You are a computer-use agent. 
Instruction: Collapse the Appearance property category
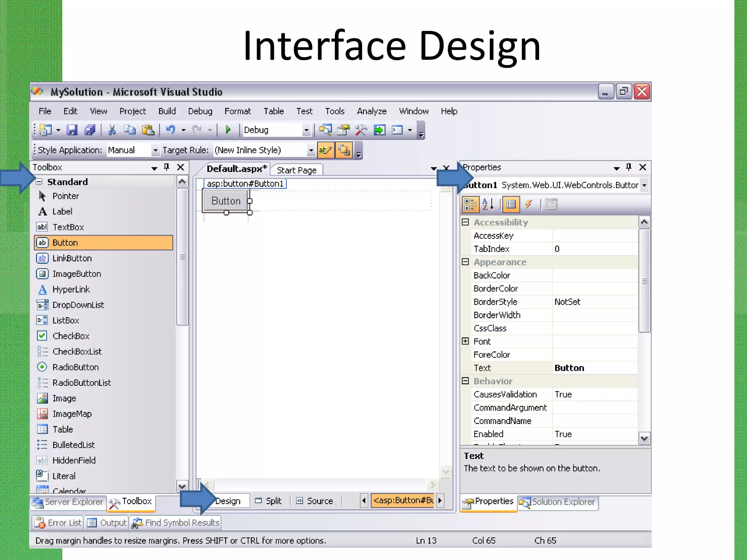465,262
